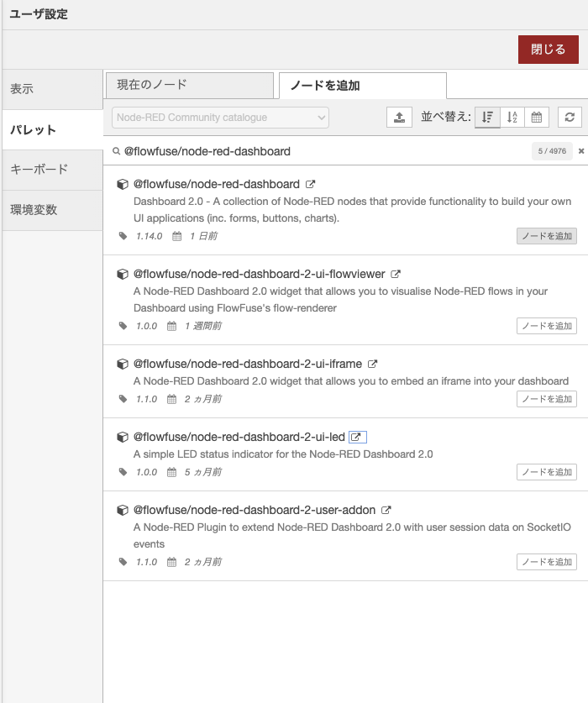Refresh the module catalogue list
588x703 pixels.
pos(570,118)
